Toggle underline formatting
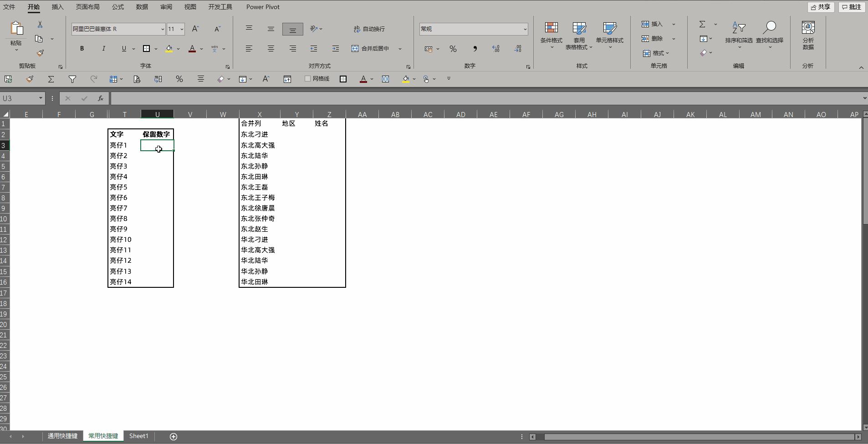Viewport: 868px width, 444px height. [124, 48]
